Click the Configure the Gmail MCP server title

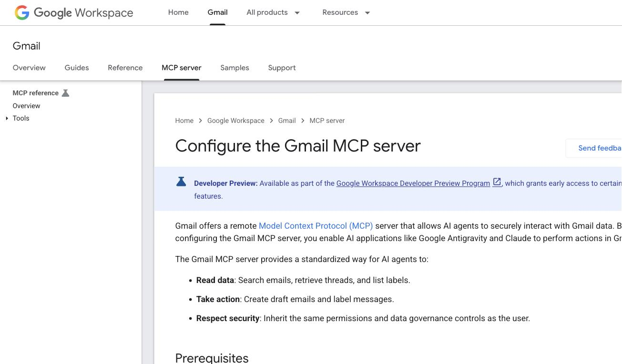click(x=298, y=146)
